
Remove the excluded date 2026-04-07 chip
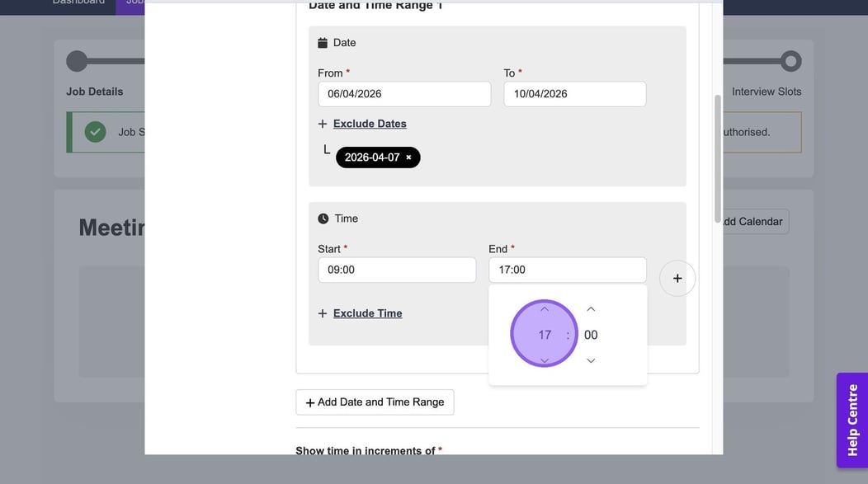pos(408,157)
